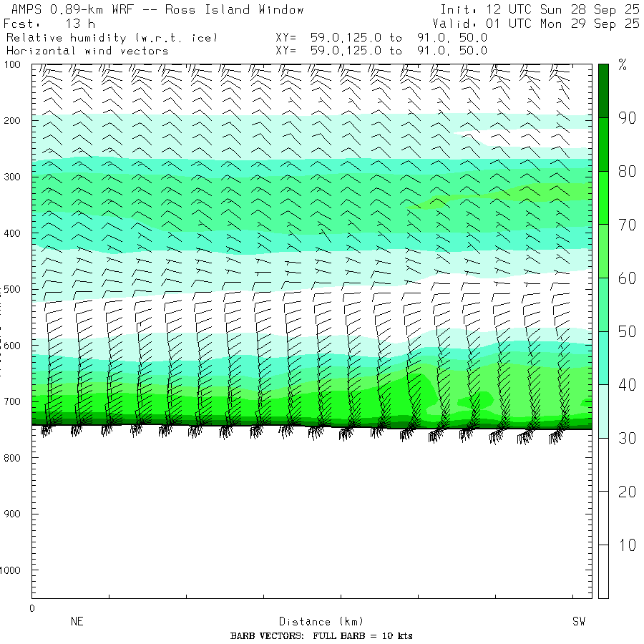Click the colorbar label '70'
The height and width of the screenshot is (644, 644).
627,225
